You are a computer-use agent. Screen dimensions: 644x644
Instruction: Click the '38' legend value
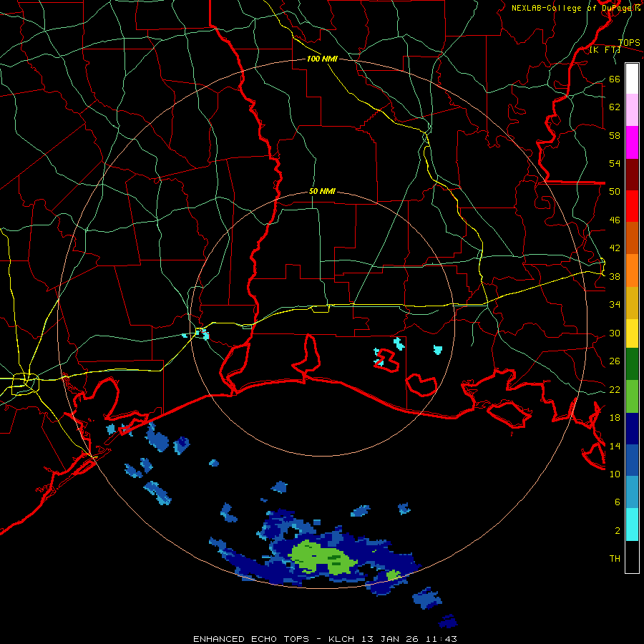(x=615, y=277)
